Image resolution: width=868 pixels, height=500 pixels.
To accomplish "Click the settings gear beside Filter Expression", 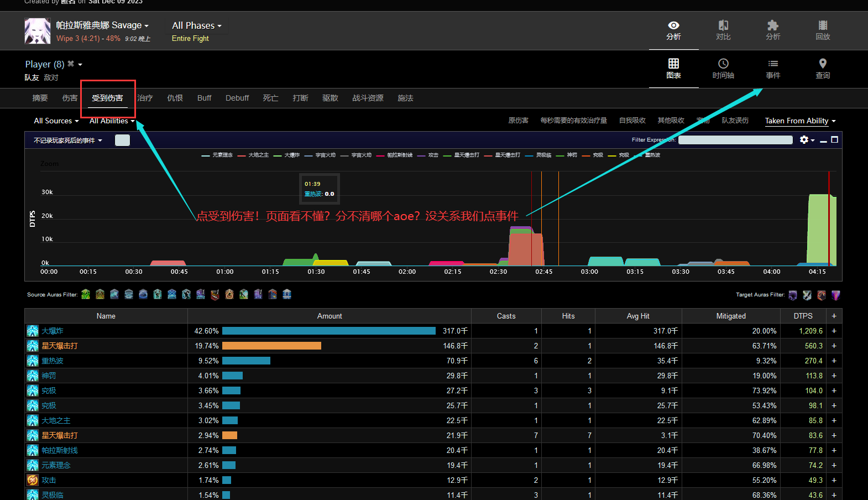I will tap(804, 140).
